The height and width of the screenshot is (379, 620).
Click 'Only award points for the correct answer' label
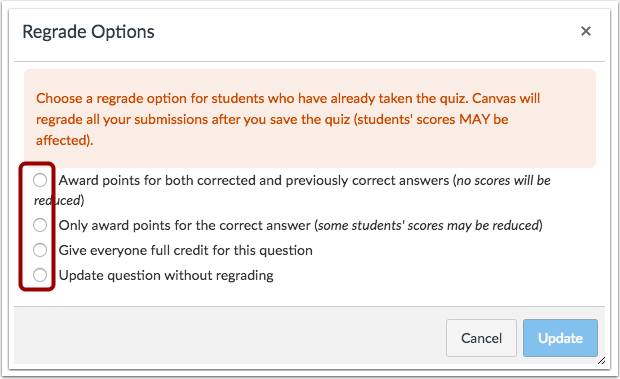185,226
